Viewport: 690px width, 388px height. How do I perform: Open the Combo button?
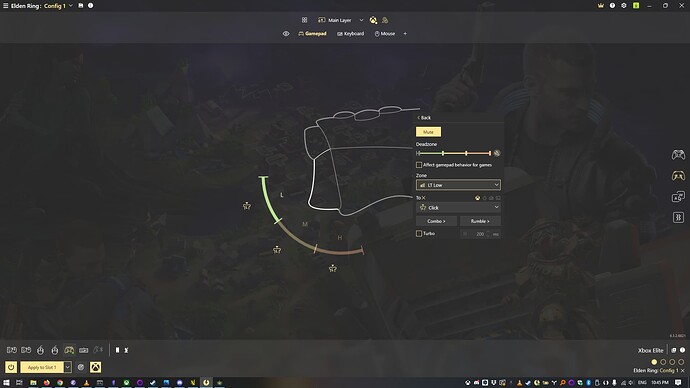436,221
